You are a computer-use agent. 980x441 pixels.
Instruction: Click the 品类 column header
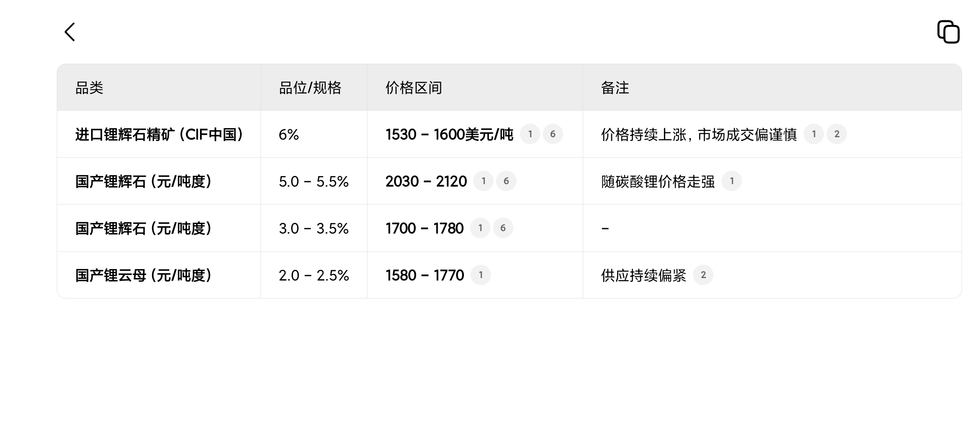[x=89, y=88]
